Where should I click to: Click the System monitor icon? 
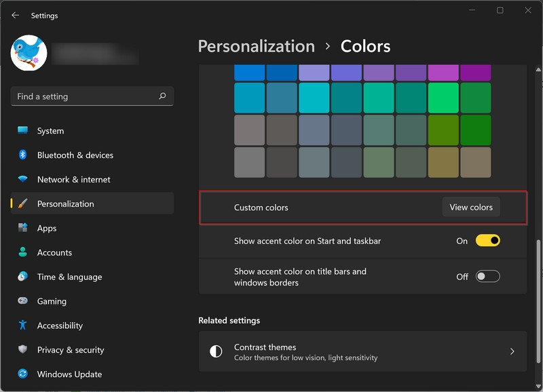(23, 130)
